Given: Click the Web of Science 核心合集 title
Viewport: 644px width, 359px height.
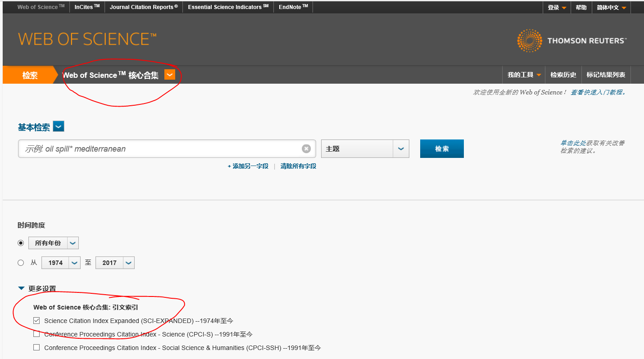Looking at the screenshot, I should (x=110, y=75).
